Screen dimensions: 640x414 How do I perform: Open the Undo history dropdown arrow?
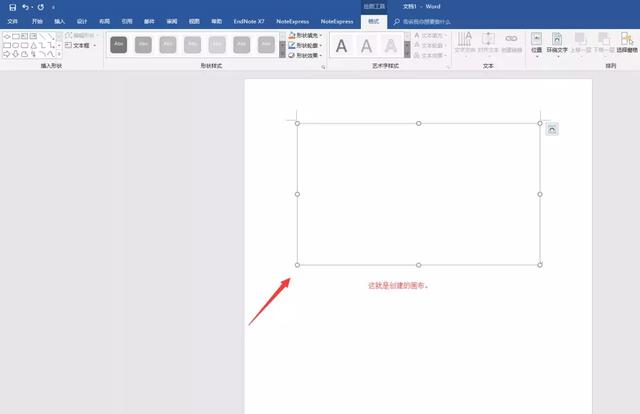(32, 7)
